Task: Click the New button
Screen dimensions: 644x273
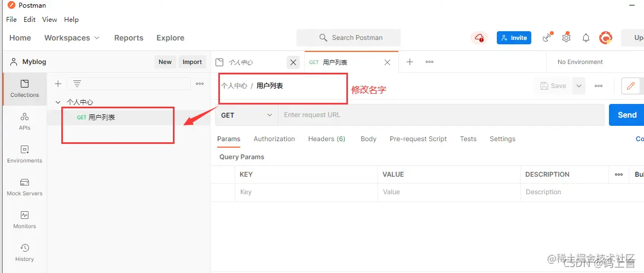Action: tap(165, 62)
